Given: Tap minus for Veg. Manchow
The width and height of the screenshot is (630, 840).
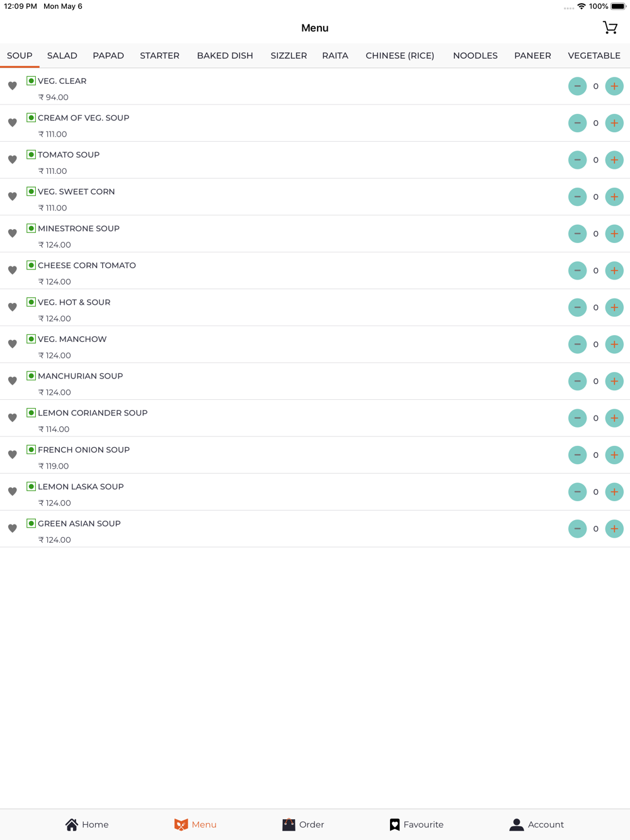Looking at the screenshot, I should point(577,344).
